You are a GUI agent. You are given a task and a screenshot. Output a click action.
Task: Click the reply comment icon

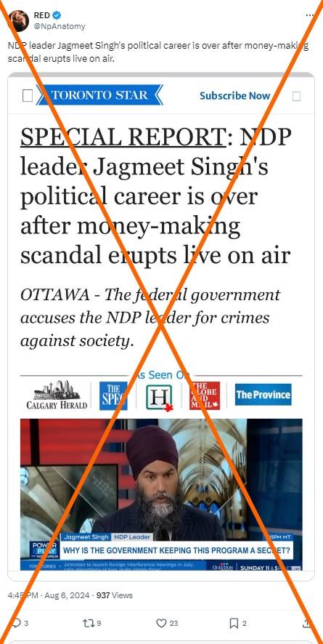(17, 623)
